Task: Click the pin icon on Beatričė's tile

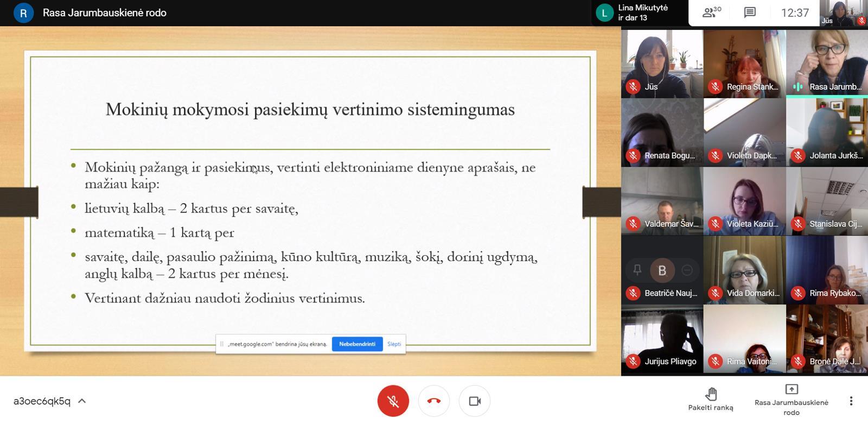Action: 637,270
